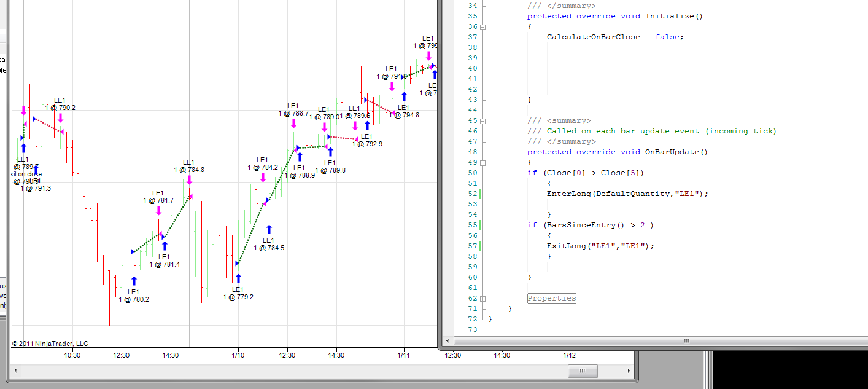Click the '1 @ 792.9' trade label

367,144
